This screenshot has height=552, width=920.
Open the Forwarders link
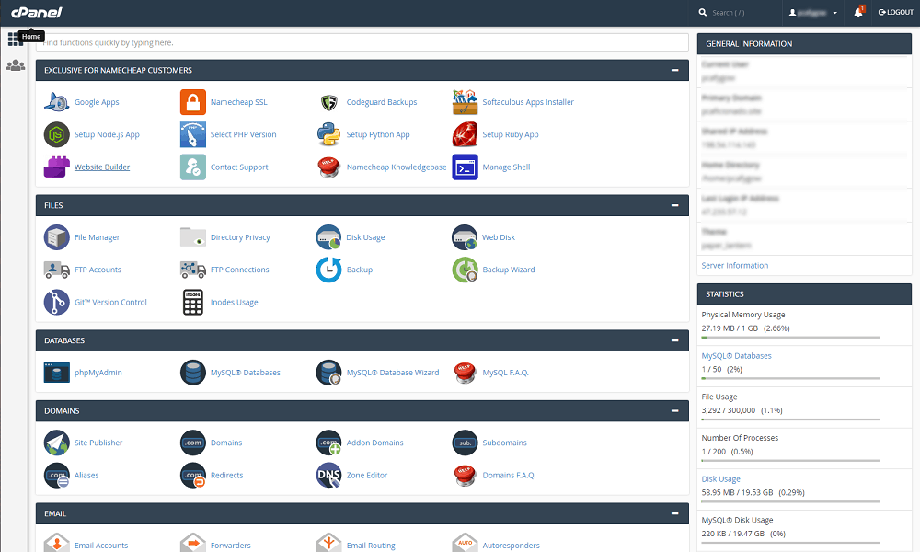click(231, 546)
